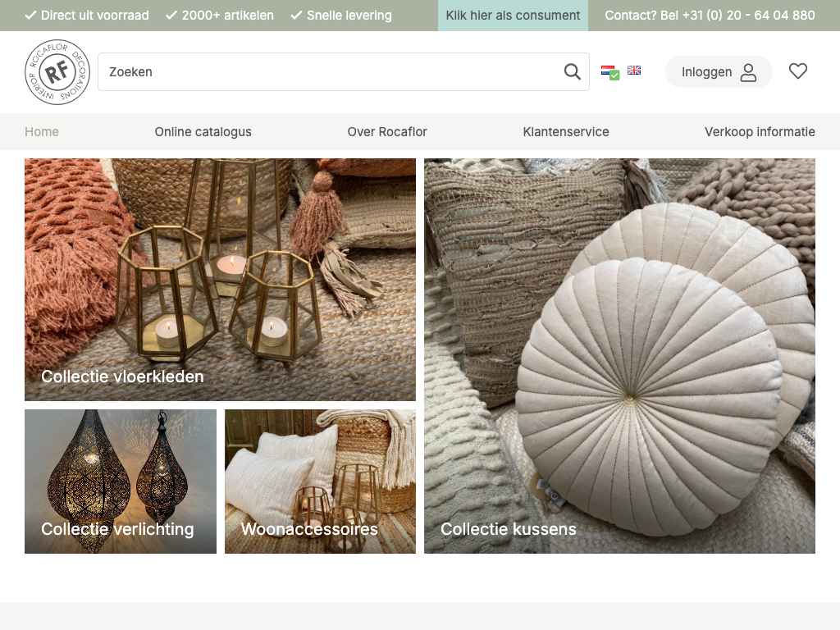Click the user profile icon in Inloggen
The image size is (840, 630).
click(x=748, y=72)
